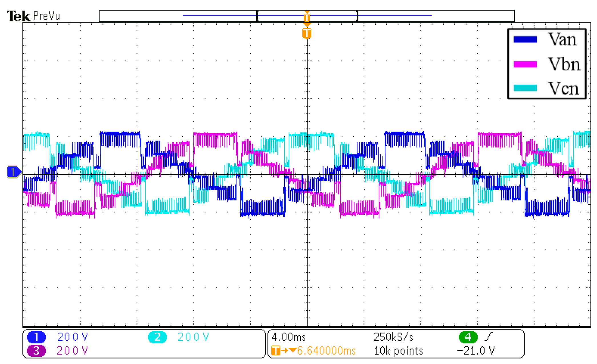Click the channel 1 ground reference marker
This screenshot has width=597, height=364.
[x=13, y=172]
